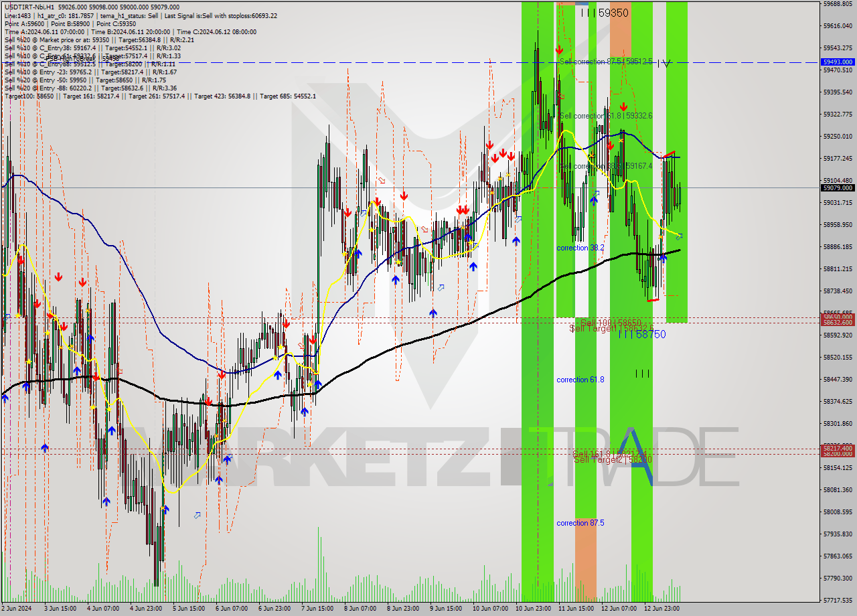857x616 pixels.
Task: Click the orange zone at top near 59350
Action: [x=621, y=30]
